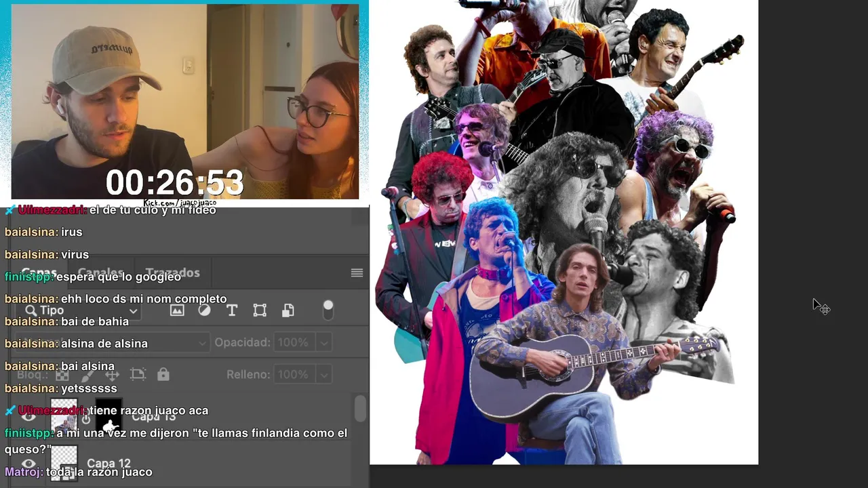Screen dimensions: 868x488
Task: Click chat message "yetssssss"
Action: (x=89, y=388)
